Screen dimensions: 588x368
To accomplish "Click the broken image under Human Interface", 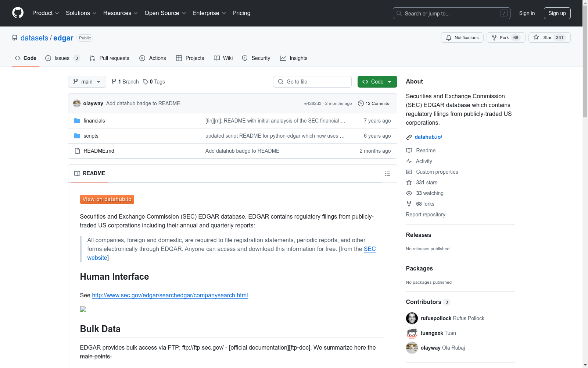I will point(83,309).
